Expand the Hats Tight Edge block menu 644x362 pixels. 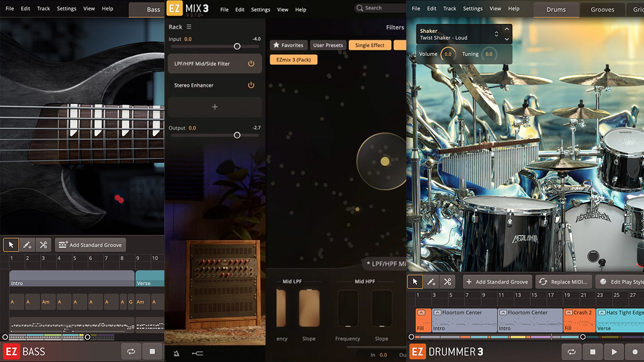pos(601,313)
